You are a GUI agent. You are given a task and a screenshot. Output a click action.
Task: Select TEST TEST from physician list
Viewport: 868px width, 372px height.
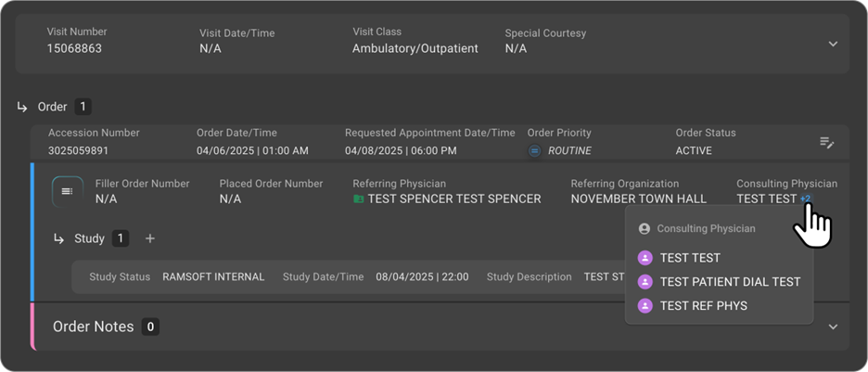coord(690,258)
